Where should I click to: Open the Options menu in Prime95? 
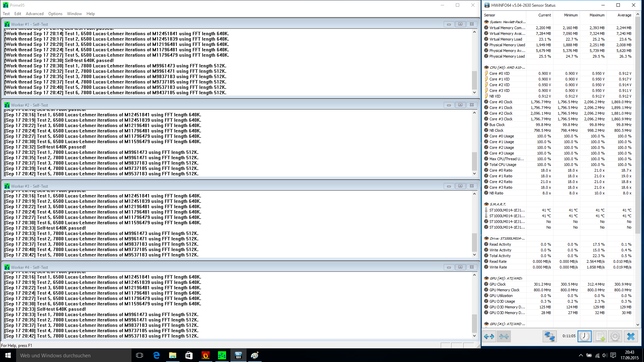coord(55,14)
